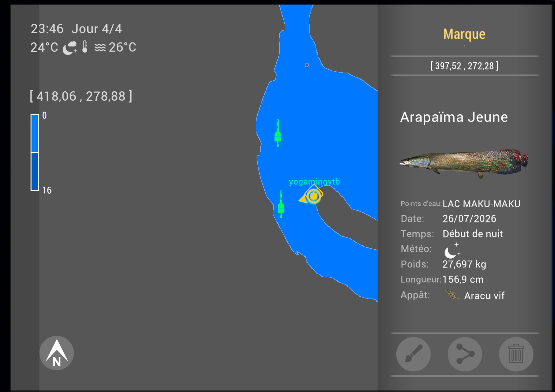The image size is (555, 392).
Task: Click the yogamingytb player name label
Action: click(314, 182)
